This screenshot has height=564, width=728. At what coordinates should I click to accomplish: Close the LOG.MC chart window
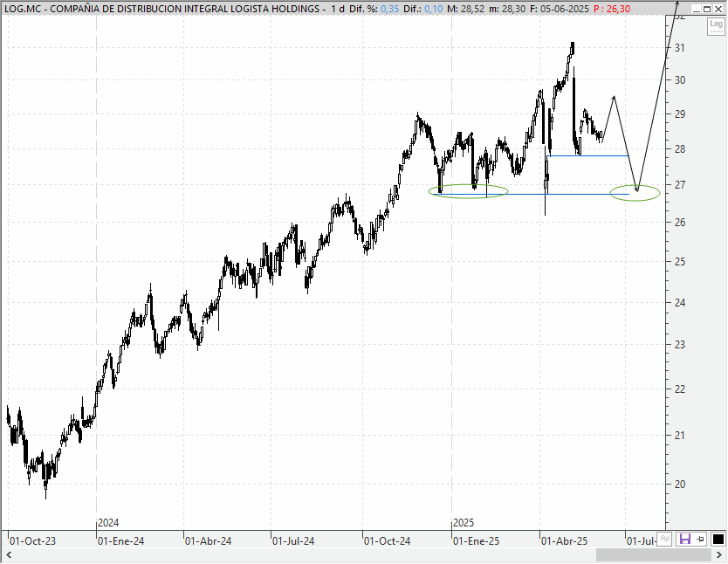718,9
